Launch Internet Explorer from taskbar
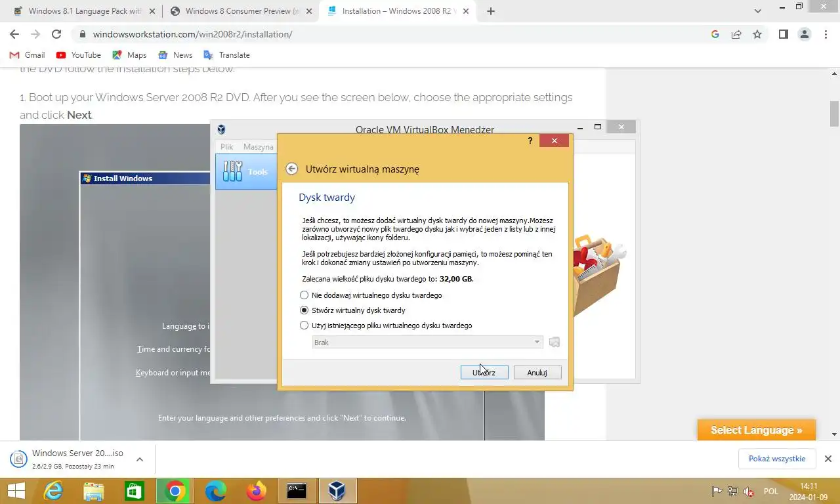The image size is (840, 504). coord(53,491)
